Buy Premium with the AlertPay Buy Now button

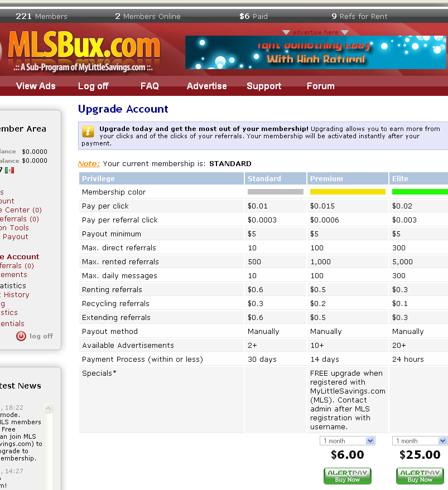pyautogui.click(x=347, y=476)
